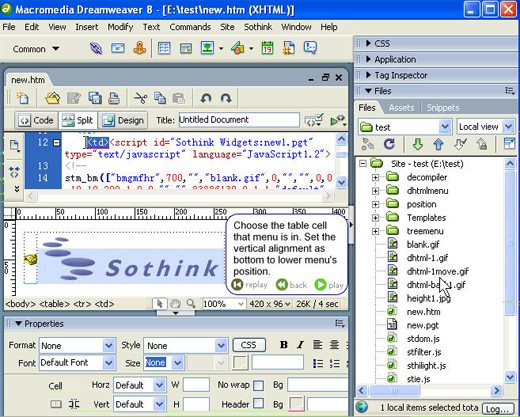Screen dimensions: 520x417
Task: Switch to Design view
Action: (123, 120)
